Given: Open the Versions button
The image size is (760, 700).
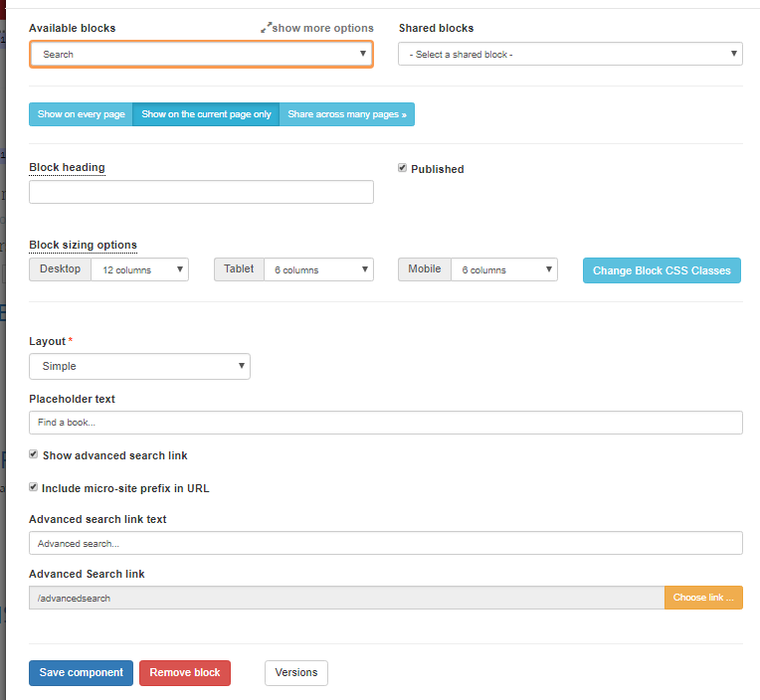Looking at the screenshot, I should pyautogui.click(x=295, y=673).
